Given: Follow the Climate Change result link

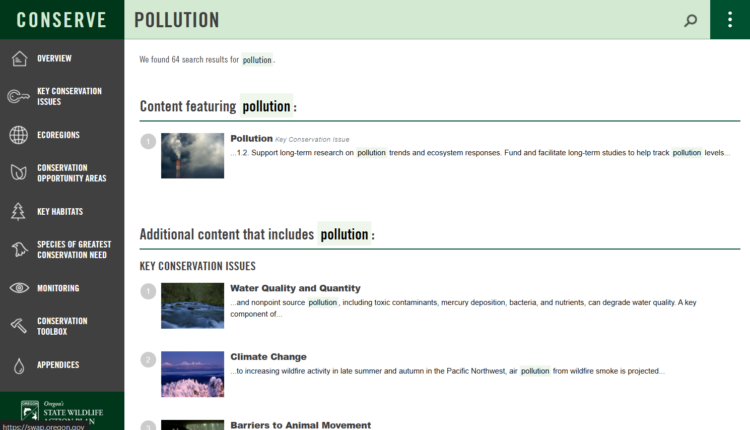Looking at the screenshot, I should (x=268, y=357).
